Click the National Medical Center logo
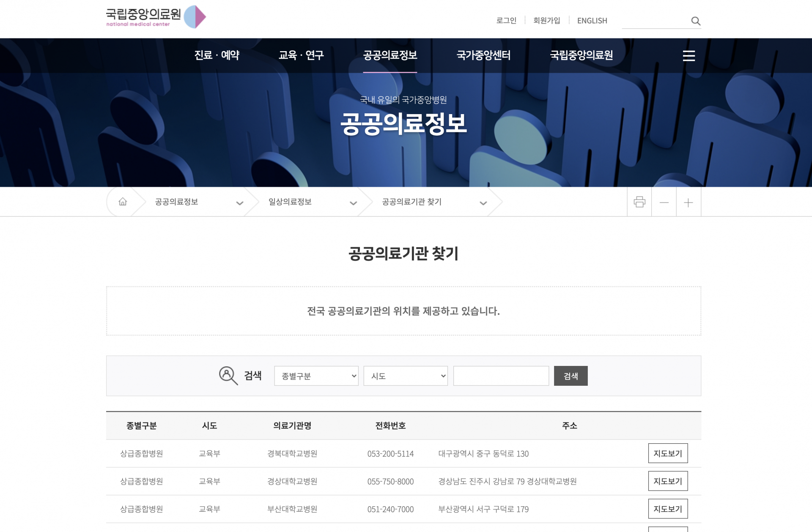Image resolution: width=812 pixels, height=532 pixels. [156, 17]
